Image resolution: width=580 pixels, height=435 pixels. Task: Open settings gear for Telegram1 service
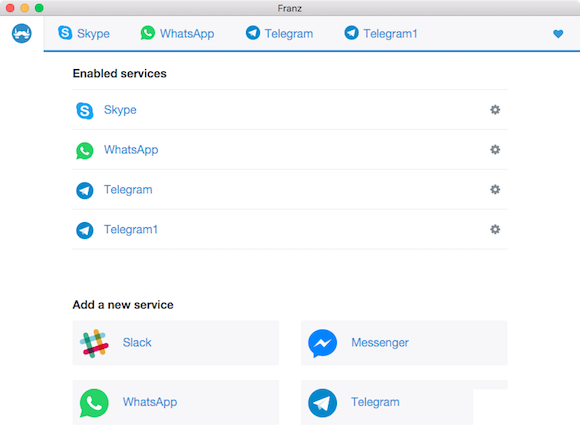(x=495, y=229)
